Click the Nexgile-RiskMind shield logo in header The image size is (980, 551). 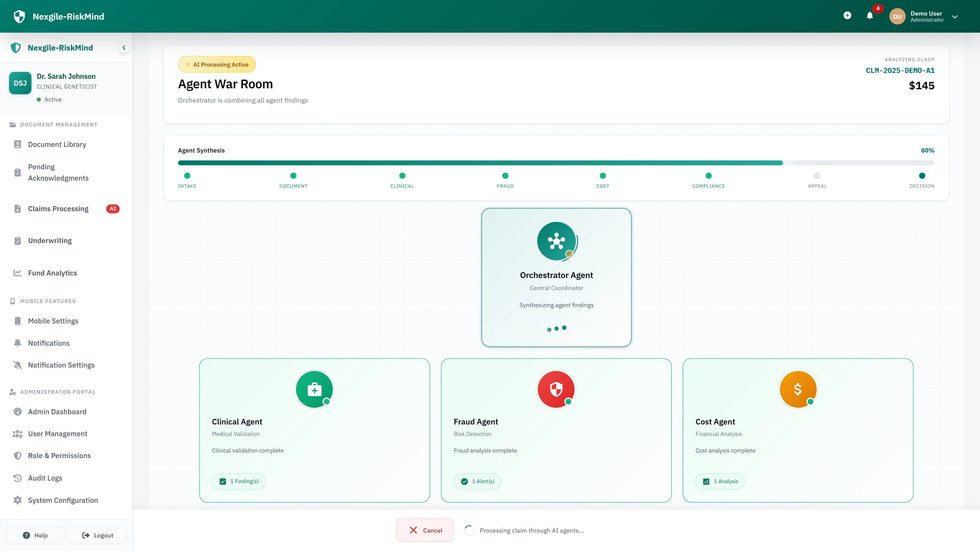[19, 16]
